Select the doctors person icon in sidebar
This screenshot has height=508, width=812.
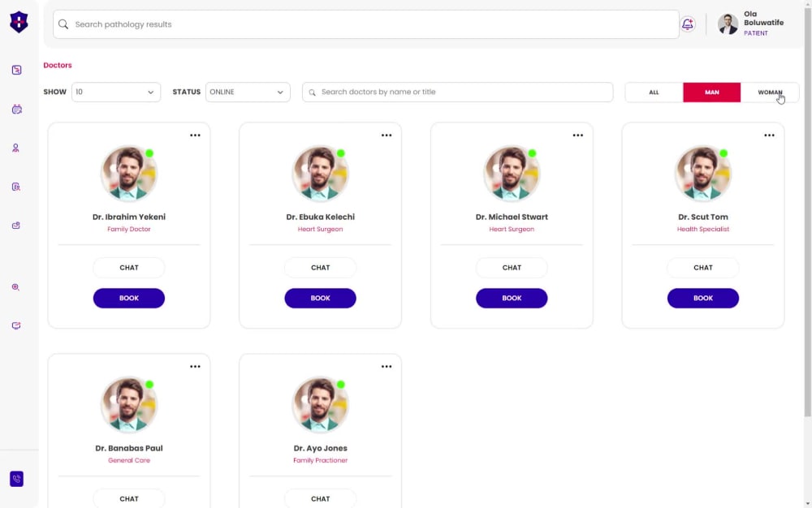pos(16,147)
